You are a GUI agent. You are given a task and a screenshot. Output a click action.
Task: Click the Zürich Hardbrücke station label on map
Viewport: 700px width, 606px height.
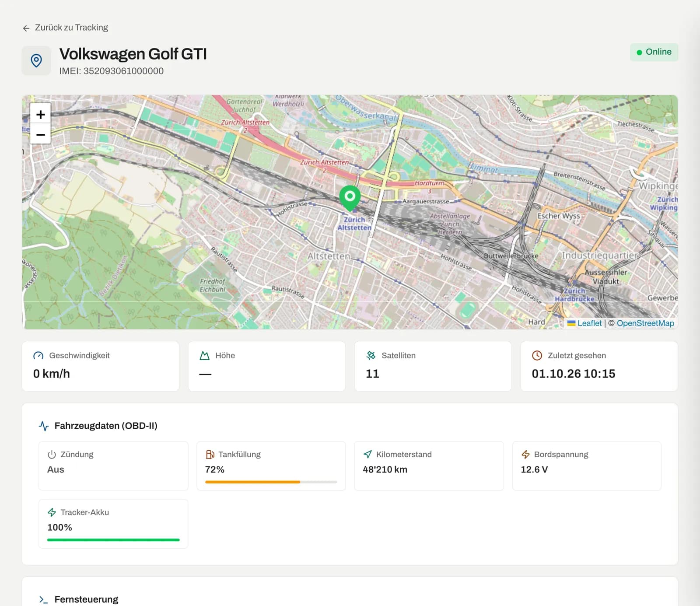(574, 295)
